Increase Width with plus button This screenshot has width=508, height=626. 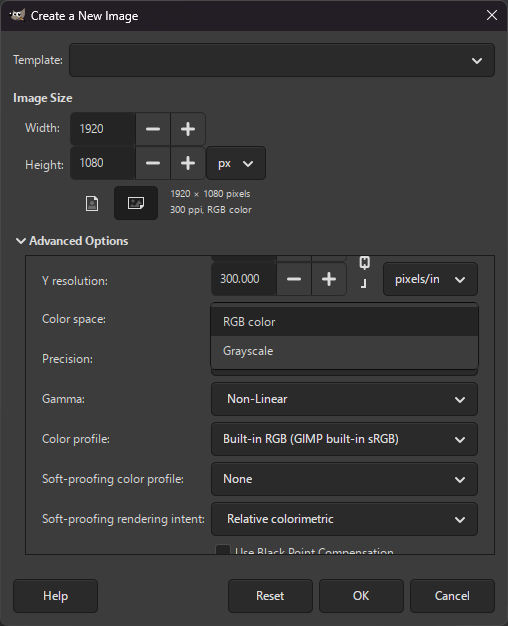point(188,129)
